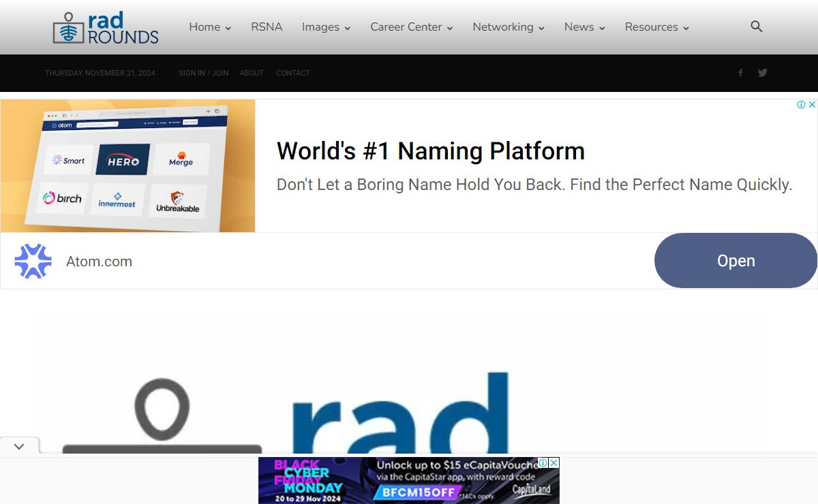The image size is (818, 504).
Task: Click World's #1 Naming Platform headline
Action: tap(431, 151)
